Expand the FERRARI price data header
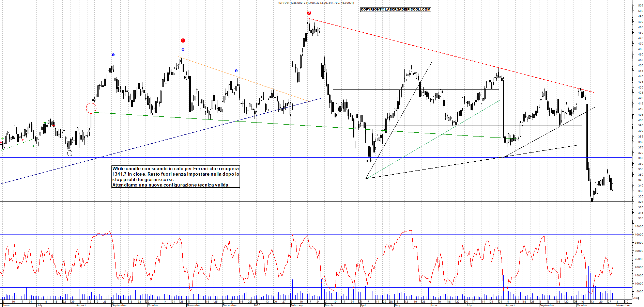This screenshot has width=644, height=307. tap(315, 3)
